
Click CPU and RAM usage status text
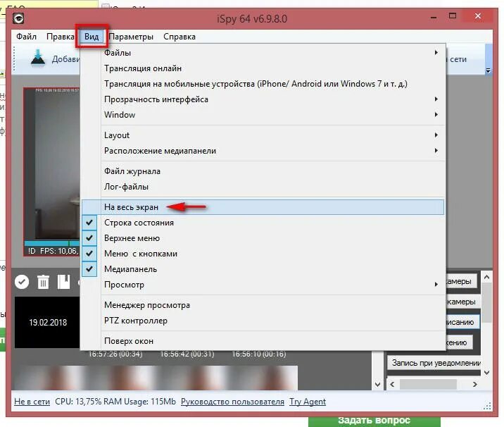tap(115, 402)
